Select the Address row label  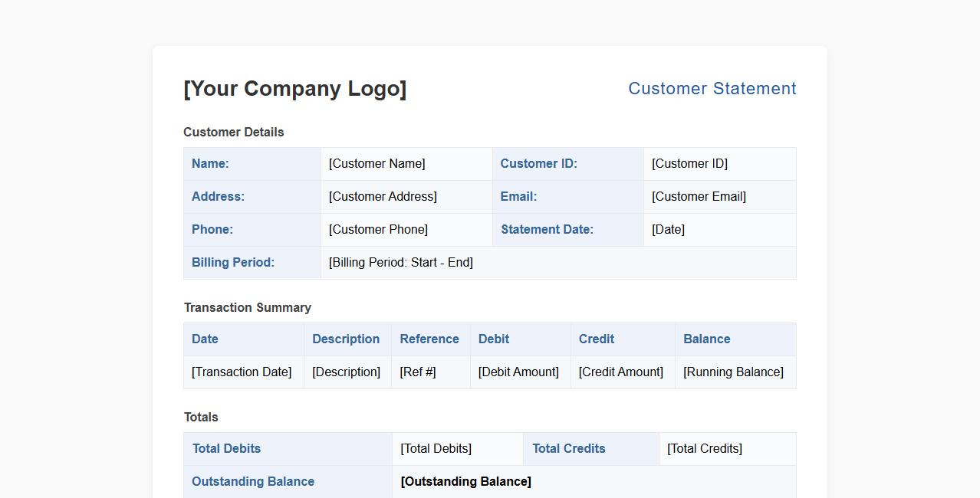[218, 196]
